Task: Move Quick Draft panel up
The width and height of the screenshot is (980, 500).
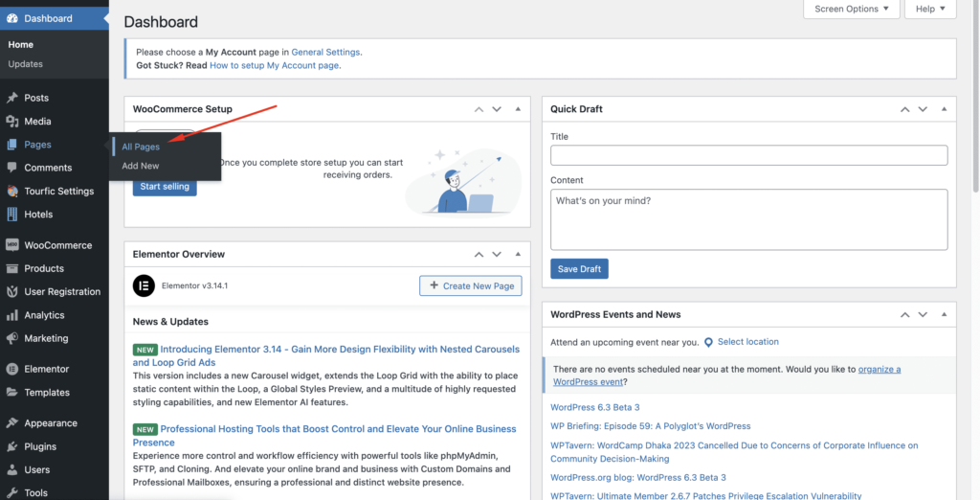Action: tap(905, 109)
